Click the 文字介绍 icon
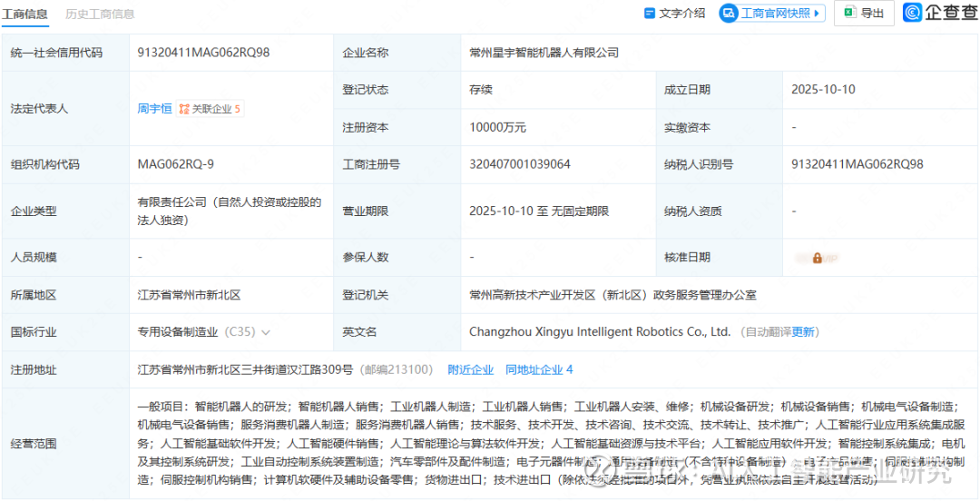The width and height of the screenshot is (980, 501). [x=650, y=13]
